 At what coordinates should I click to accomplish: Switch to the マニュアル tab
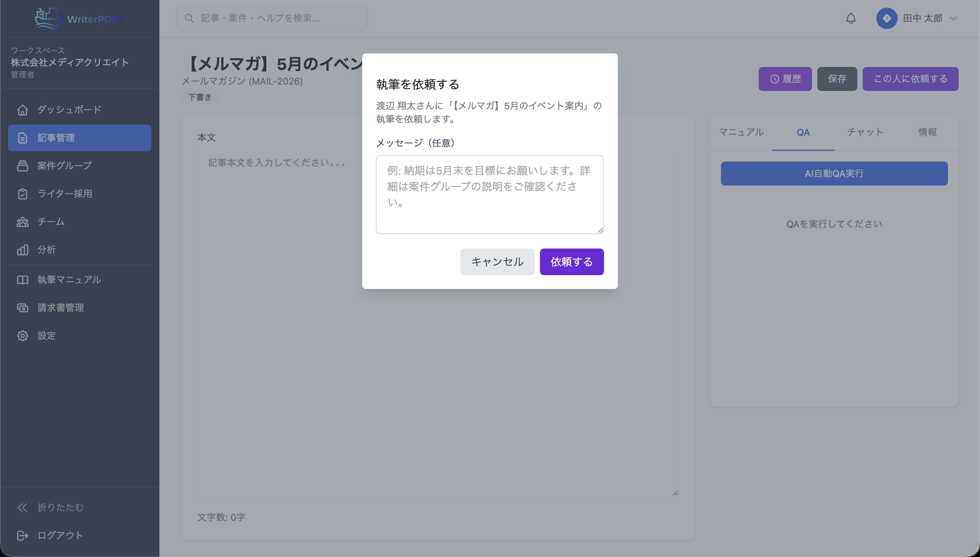pos(741,132)
